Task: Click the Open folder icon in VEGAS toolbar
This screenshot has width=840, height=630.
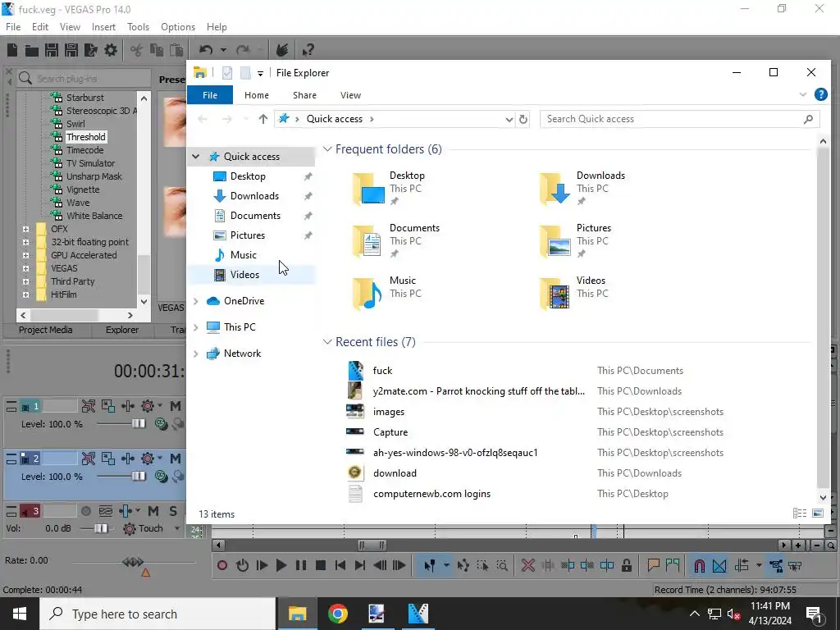Action: pos(32,50)
